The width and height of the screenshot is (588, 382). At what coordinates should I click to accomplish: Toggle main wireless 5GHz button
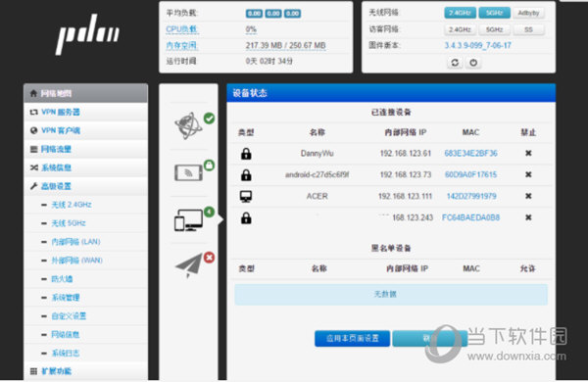494,13
